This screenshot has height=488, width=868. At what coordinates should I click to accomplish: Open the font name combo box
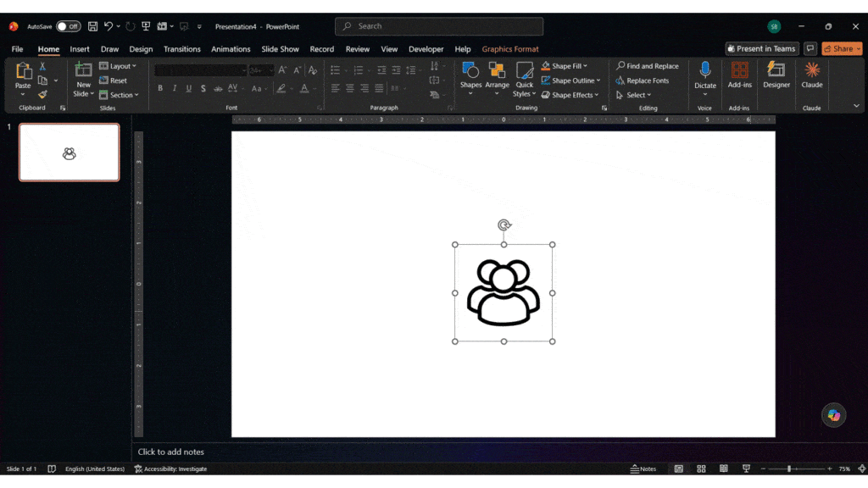point(200,70)
